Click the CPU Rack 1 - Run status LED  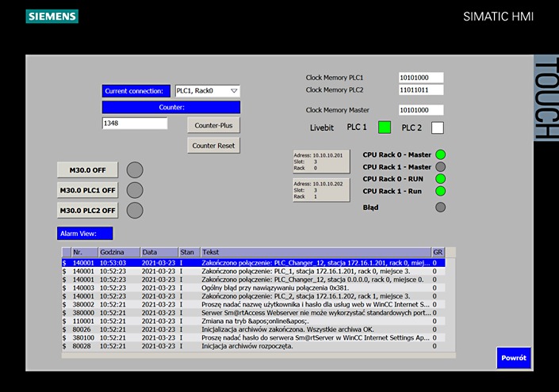point(441,191)
